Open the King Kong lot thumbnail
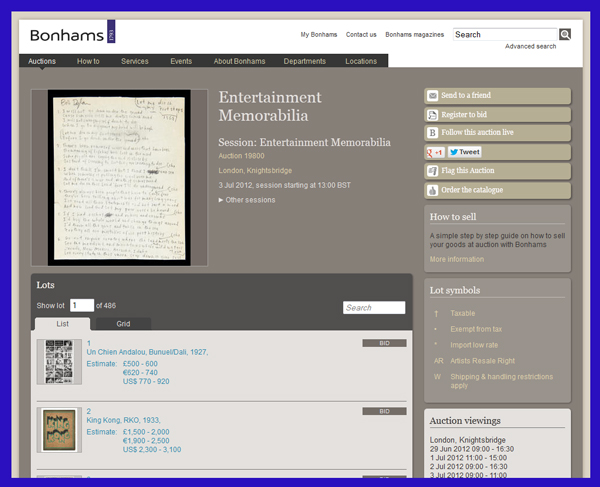This screenshot has height=487, width=600. coord(59,430)
